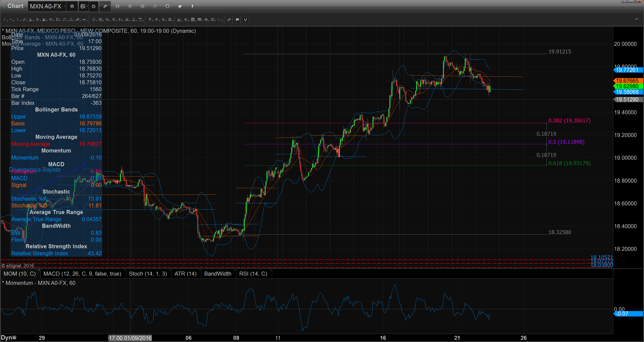Click the play replay icon in title bar
644x342 pixels.
[x=130, y=6]
